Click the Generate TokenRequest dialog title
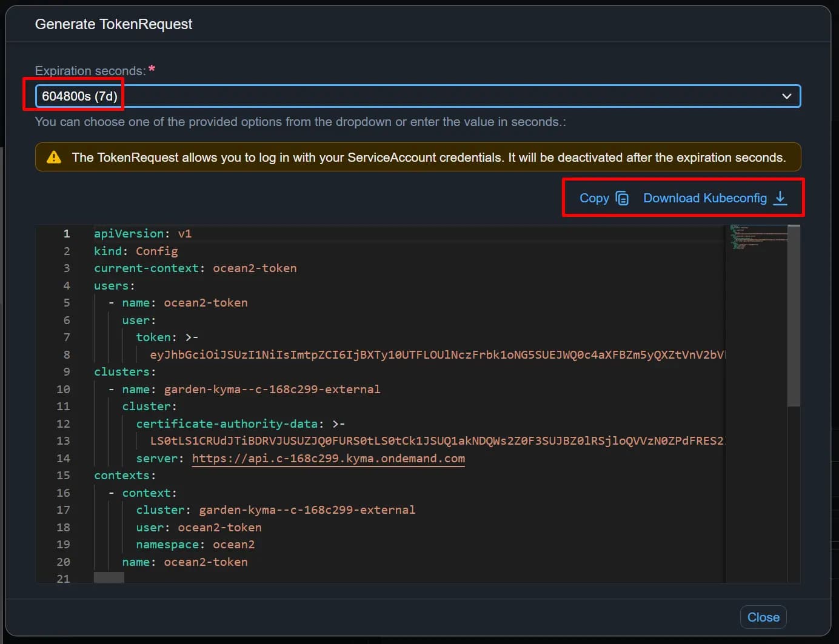 coord(113,24)
